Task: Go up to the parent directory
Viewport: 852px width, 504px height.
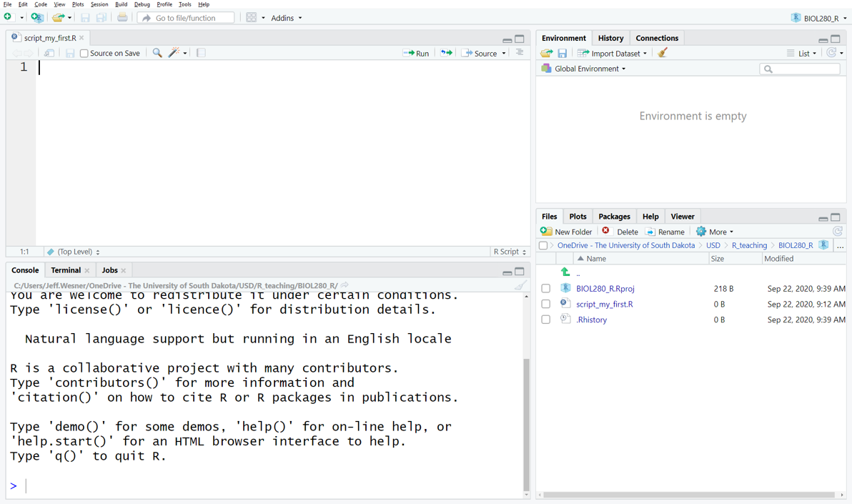Action: pos(565,272)
